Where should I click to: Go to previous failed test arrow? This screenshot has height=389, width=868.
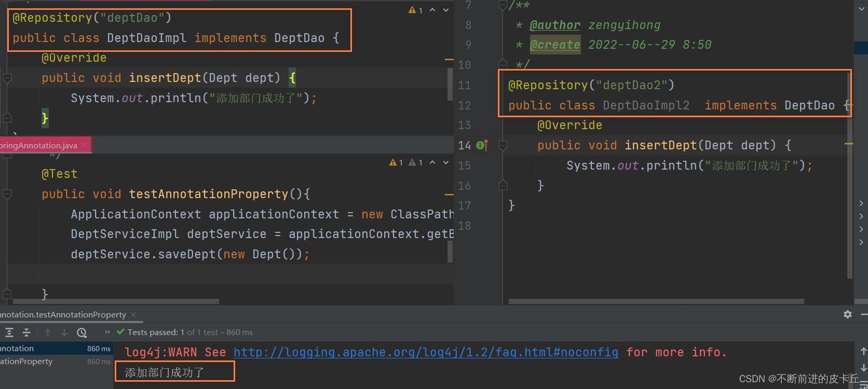click(x=48, y=332)
